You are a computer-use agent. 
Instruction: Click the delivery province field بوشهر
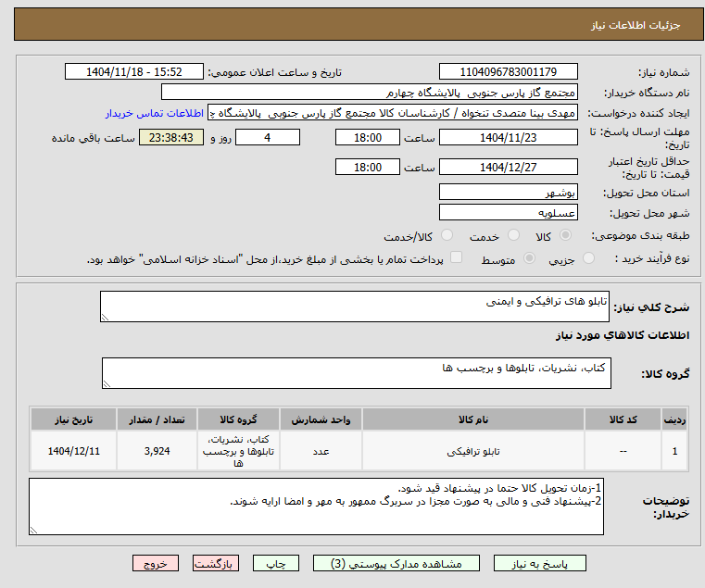pos(509,192)
